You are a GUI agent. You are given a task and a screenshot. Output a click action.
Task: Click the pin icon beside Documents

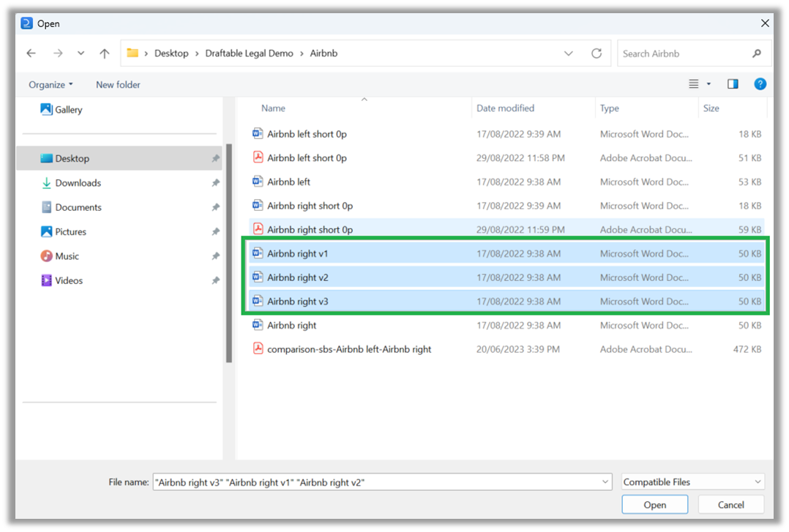click(215, 207)
